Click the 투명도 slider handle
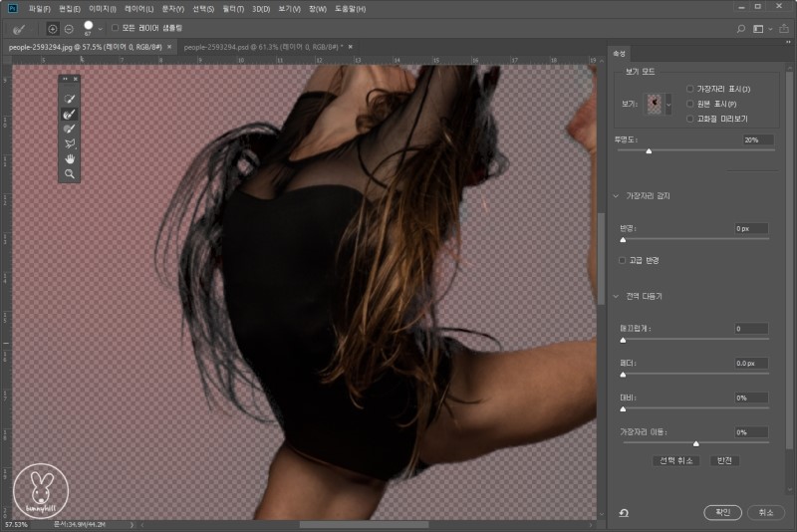Viewport: 797px width, 532px height. click(649, 151)
